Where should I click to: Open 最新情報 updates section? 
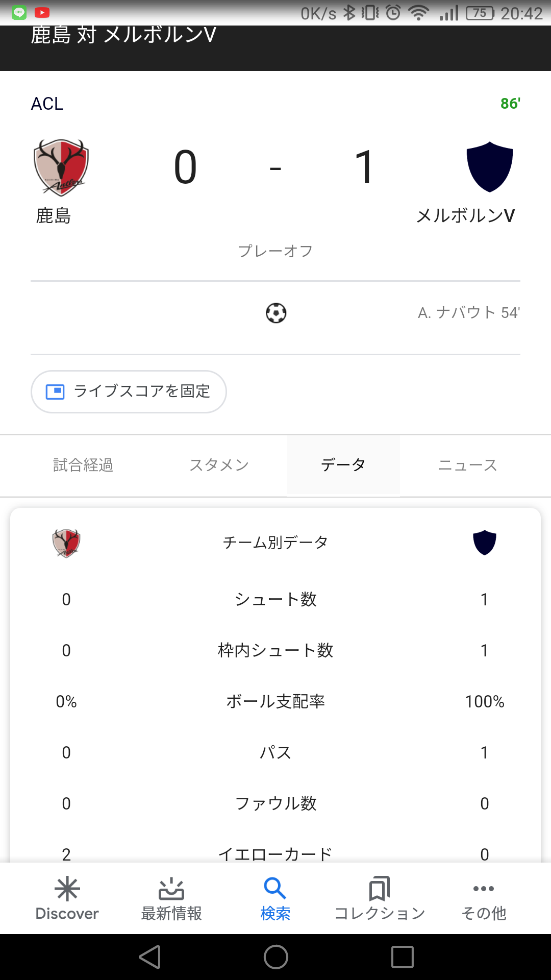coord(171,899)
